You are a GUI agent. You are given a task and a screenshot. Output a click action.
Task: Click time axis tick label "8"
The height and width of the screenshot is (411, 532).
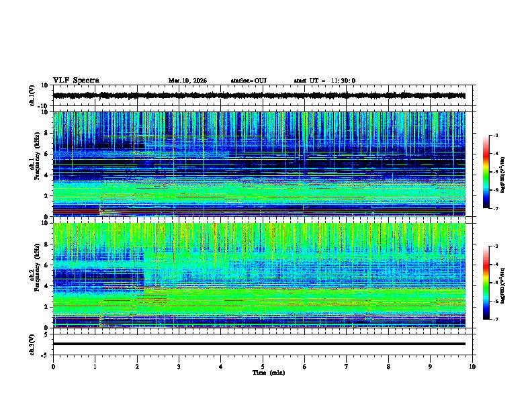pyautogui.click(x=388, y=367)
